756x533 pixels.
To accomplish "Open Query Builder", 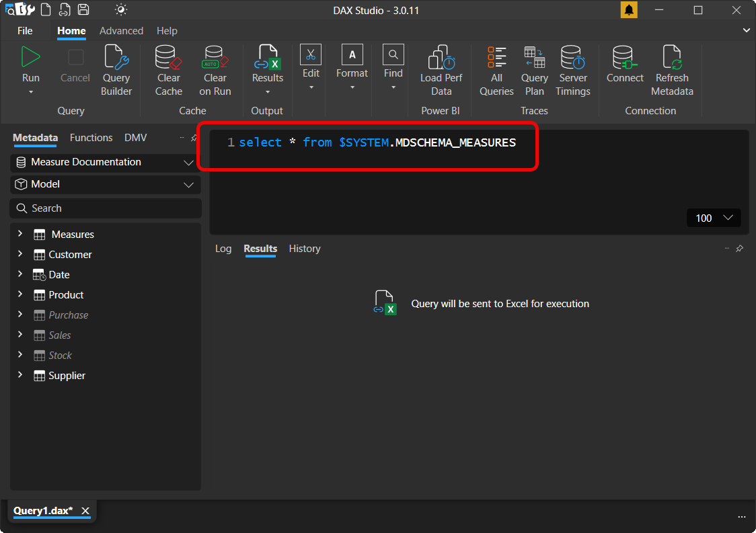I will 116,71.
